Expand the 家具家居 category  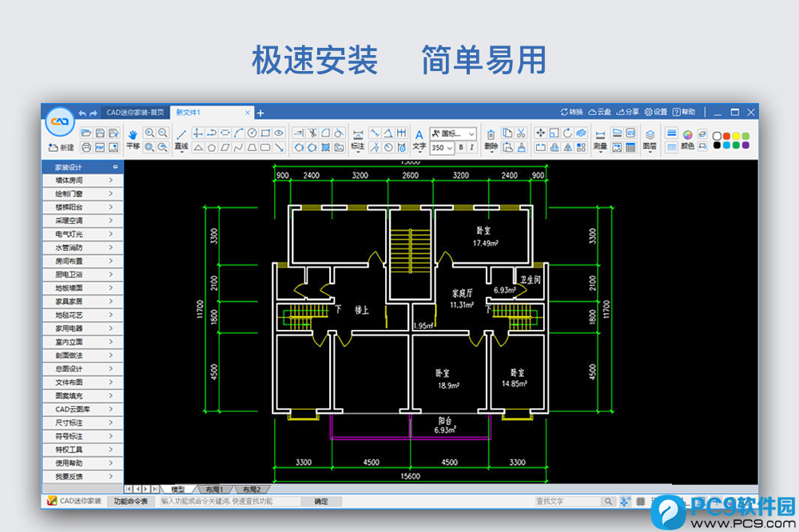click(x=82, y=302)
